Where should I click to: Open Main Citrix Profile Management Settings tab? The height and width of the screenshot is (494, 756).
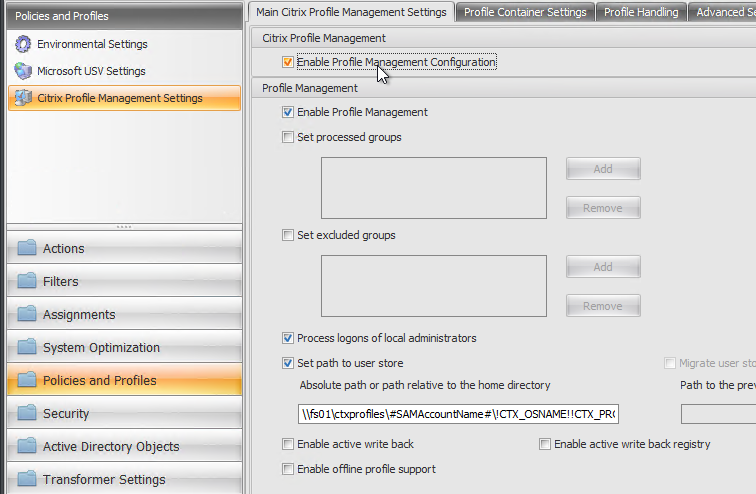pos(351,12)
